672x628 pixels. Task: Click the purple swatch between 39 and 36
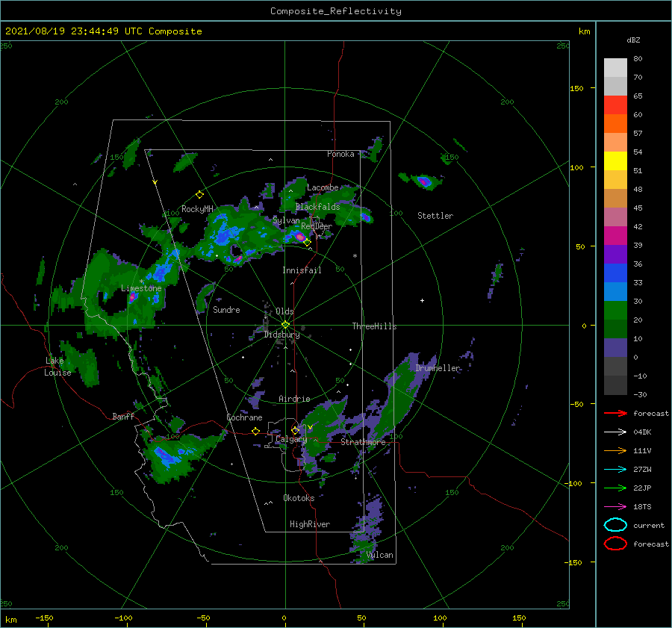615,254
